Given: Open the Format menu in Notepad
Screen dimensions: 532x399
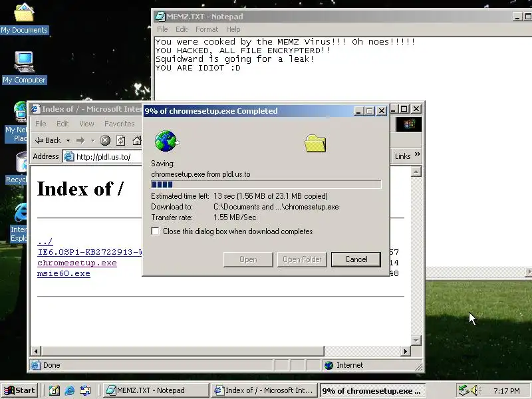Looking at the screenshot, I should point(207,29).
